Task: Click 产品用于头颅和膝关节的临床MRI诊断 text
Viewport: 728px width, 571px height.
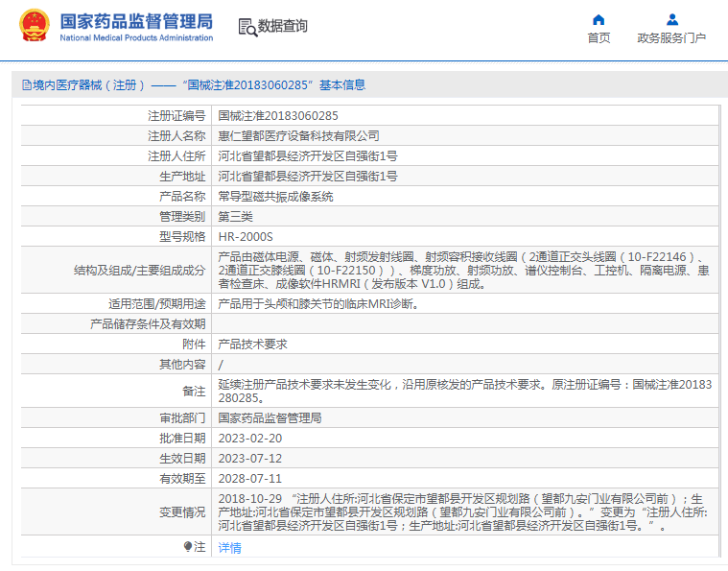Action: 318,304
